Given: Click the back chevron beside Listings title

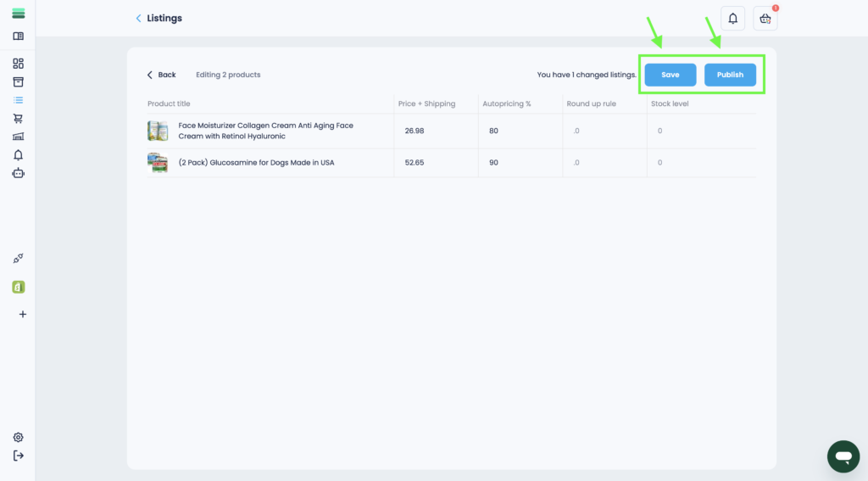Looking at the screenshot, I should [139, 19].
